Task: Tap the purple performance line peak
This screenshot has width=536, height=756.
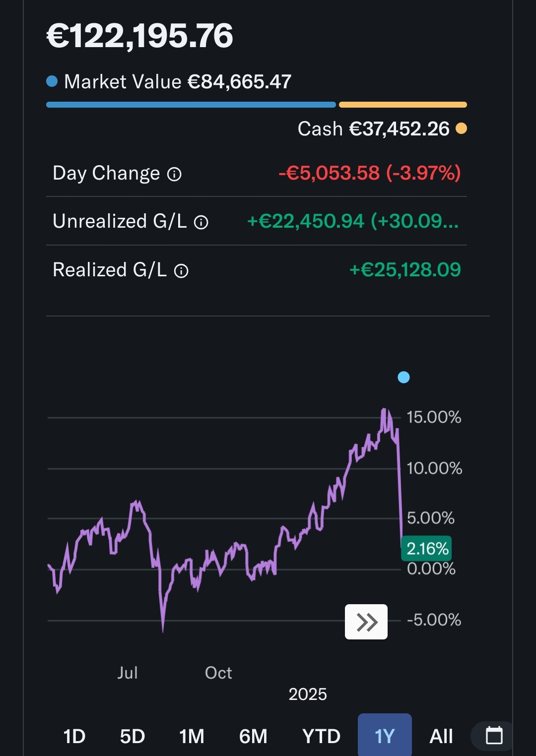Action: point(385,411)
